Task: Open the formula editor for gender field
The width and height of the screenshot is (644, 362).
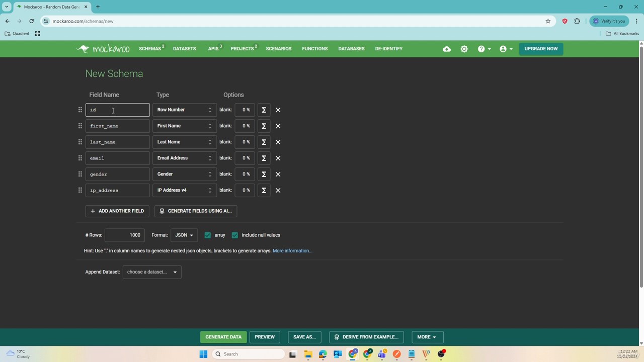Action: point(264,174)
